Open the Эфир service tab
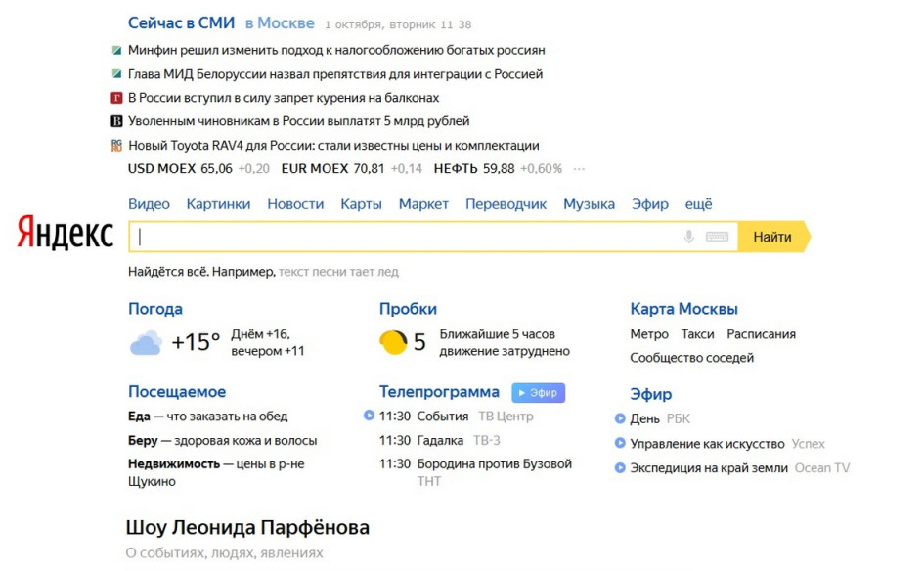 (650, 204)
